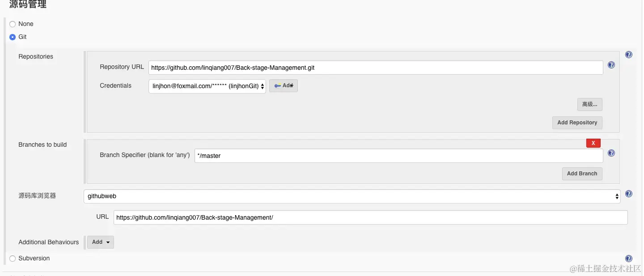
Task: Click the Repositories label
Action: (36, 57)
